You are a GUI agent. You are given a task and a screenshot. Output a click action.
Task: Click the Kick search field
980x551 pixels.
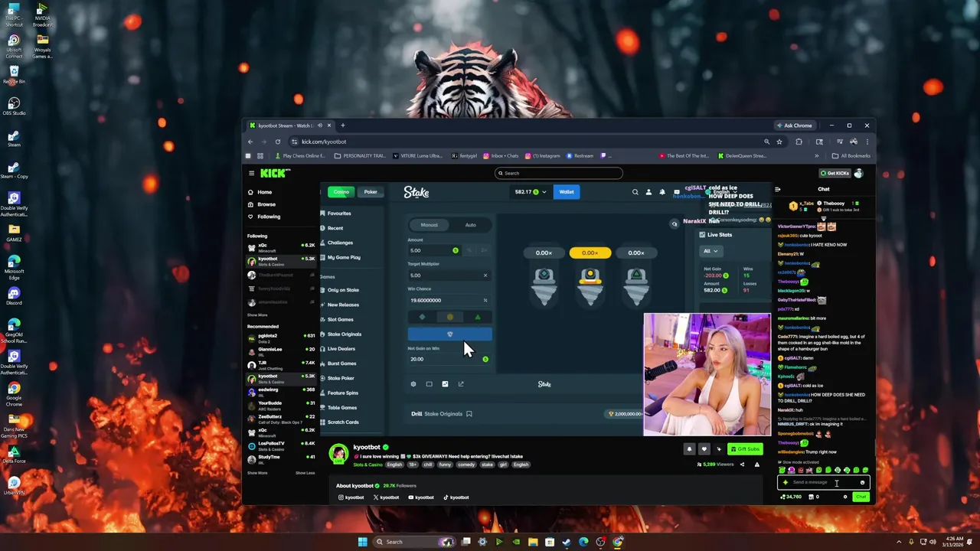point(558,173)
